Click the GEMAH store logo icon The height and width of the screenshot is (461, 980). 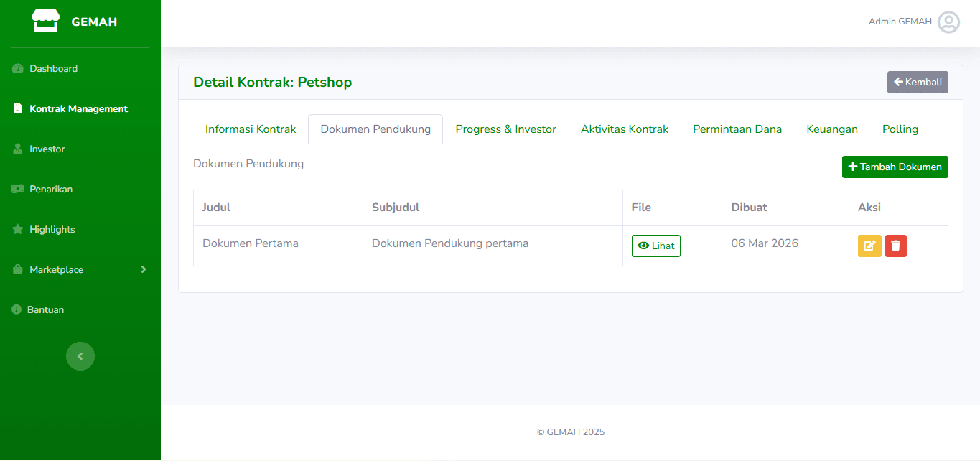point(45,22)
